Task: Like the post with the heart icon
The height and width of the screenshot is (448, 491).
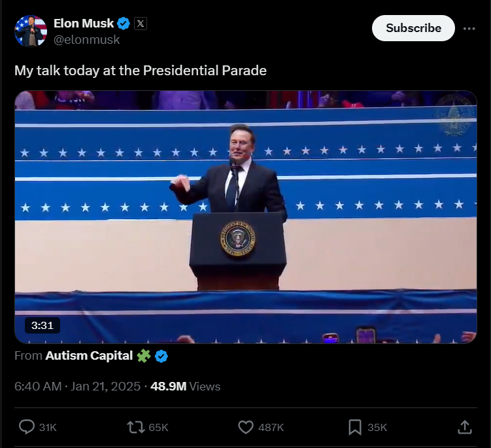Action: click(x=246, y=427)
